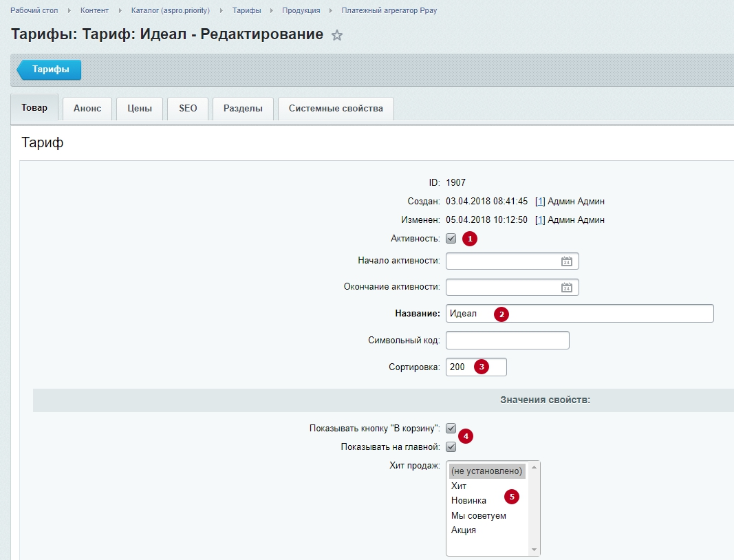Open Рабочий стол breadcrumb link
The image size is (734, 560).
(x=34, y=10)
